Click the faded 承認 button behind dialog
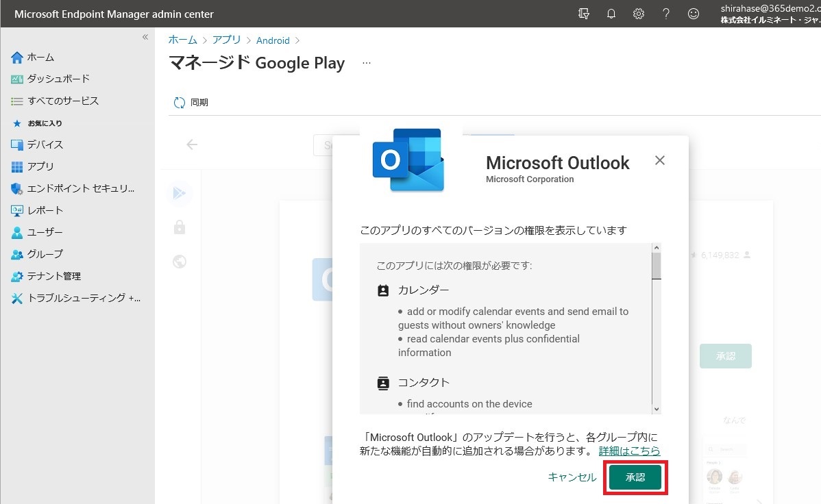This screenshot has width=821, height=504. (726, 356)
